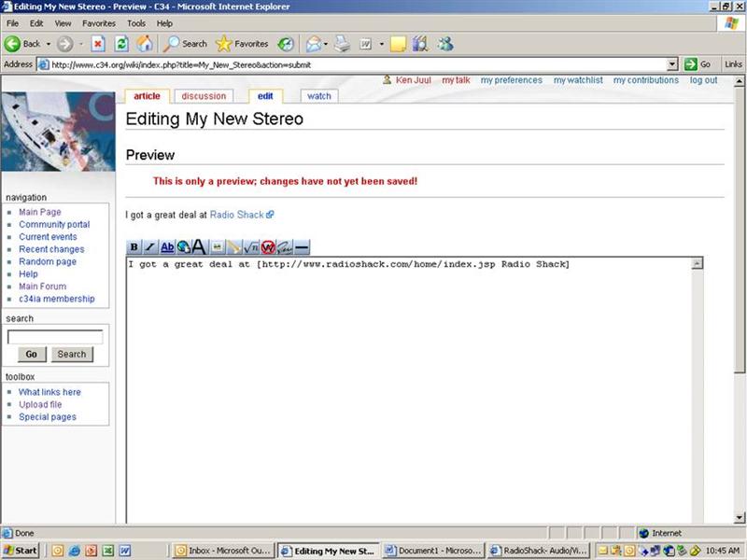Insert math formula with square root icon

tap(251, 247)
